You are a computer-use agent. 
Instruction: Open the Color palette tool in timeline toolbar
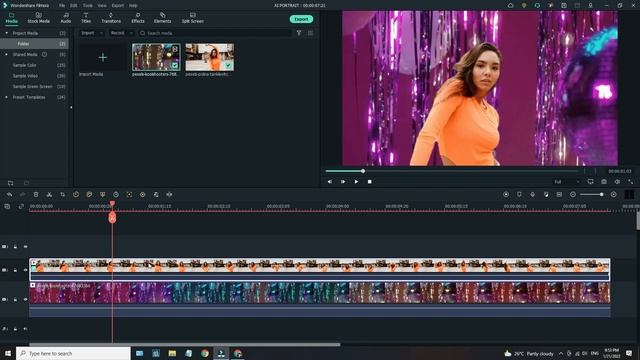(x=89, y=195)
